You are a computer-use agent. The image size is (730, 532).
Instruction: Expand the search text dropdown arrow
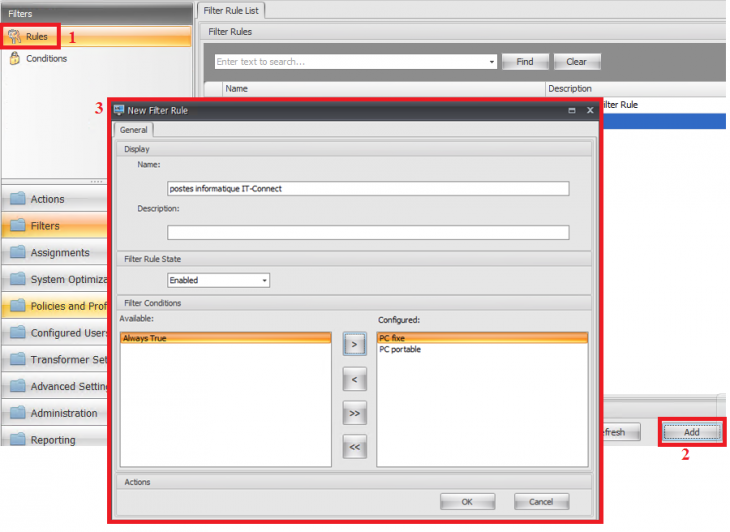tap(492, 62)
